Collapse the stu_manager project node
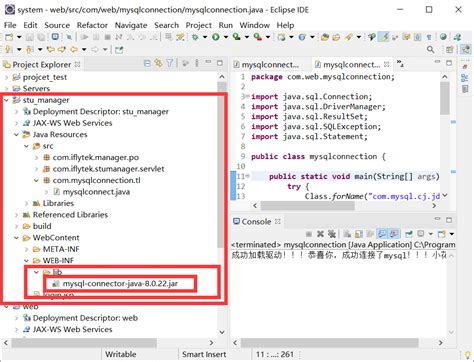 [x=6, y=100]
